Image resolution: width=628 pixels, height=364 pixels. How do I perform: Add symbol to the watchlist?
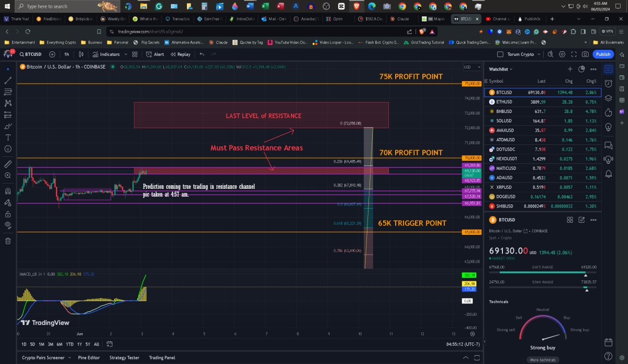pos(570,69)
